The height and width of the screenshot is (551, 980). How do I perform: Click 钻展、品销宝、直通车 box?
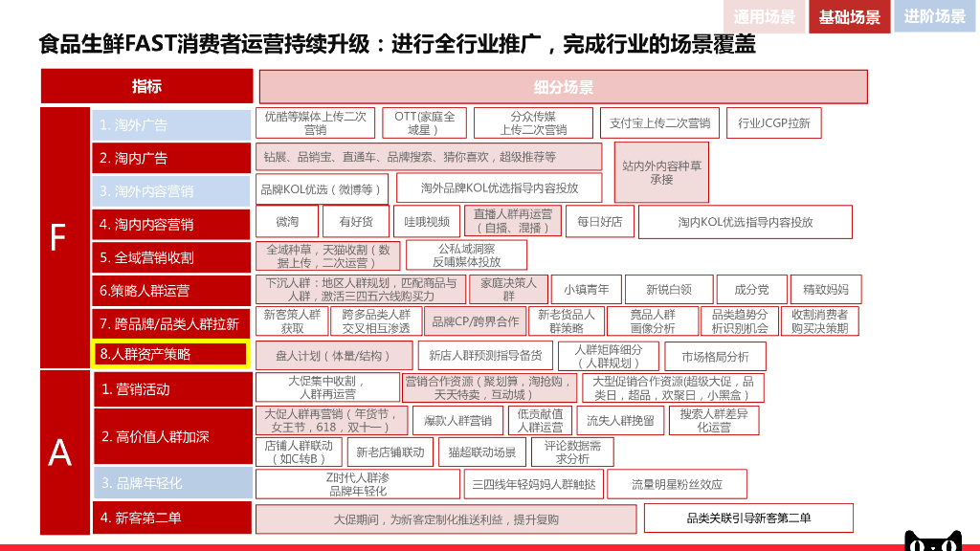point(429,157)
